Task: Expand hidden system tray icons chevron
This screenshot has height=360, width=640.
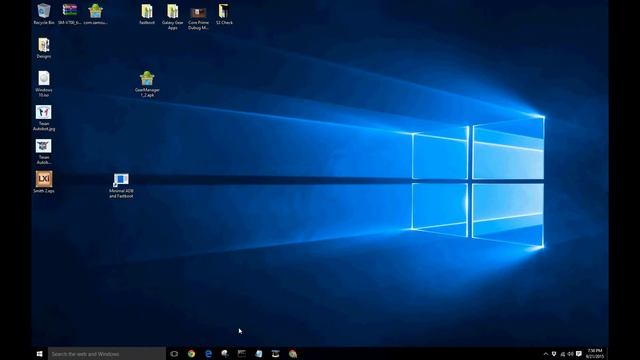Action: pos(546,354)
